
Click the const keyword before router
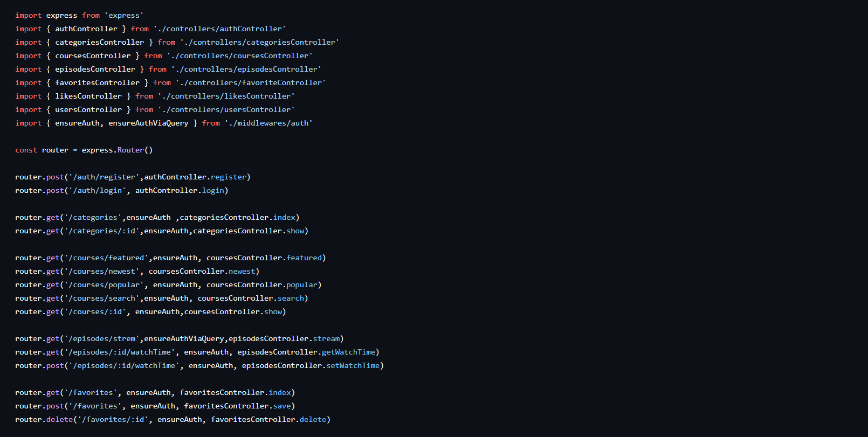pos(26,150)
